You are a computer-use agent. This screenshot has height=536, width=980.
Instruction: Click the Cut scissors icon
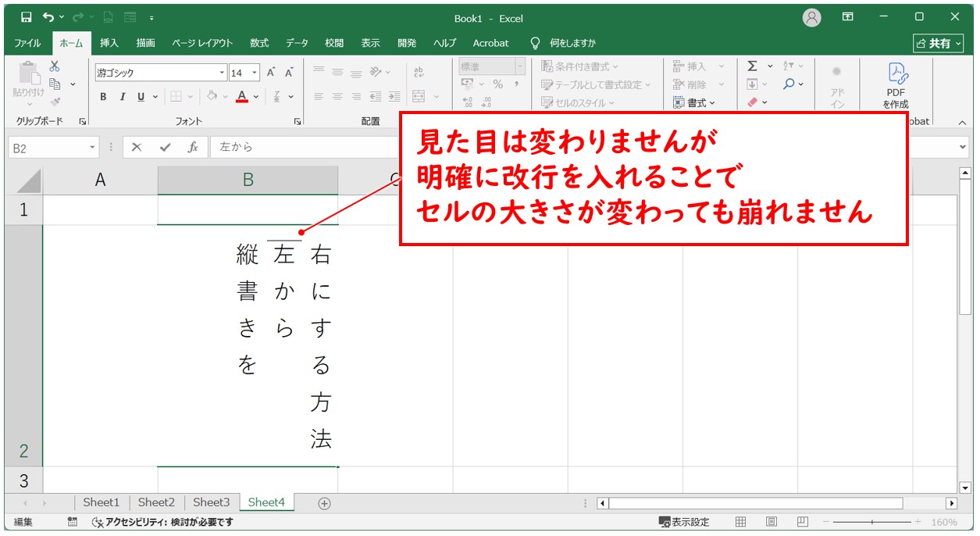[x=55, y=66]
